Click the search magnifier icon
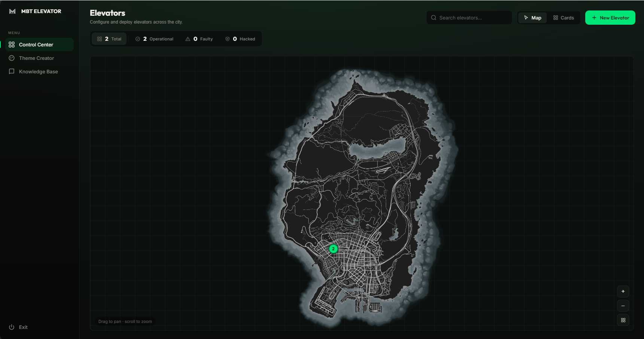The width and height of the screenshot is (644, 339). tap(434, 18)
